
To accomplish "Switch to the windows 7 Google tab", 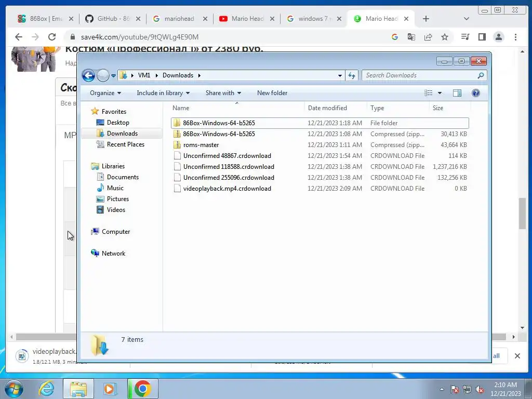I will point(314,19).
